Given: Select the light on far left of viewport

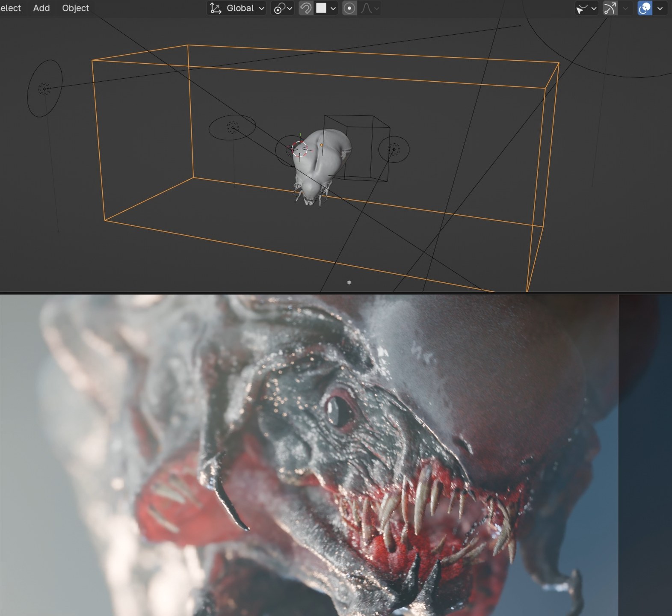Looking at the screenshot, I should click(x=44, y=89).
